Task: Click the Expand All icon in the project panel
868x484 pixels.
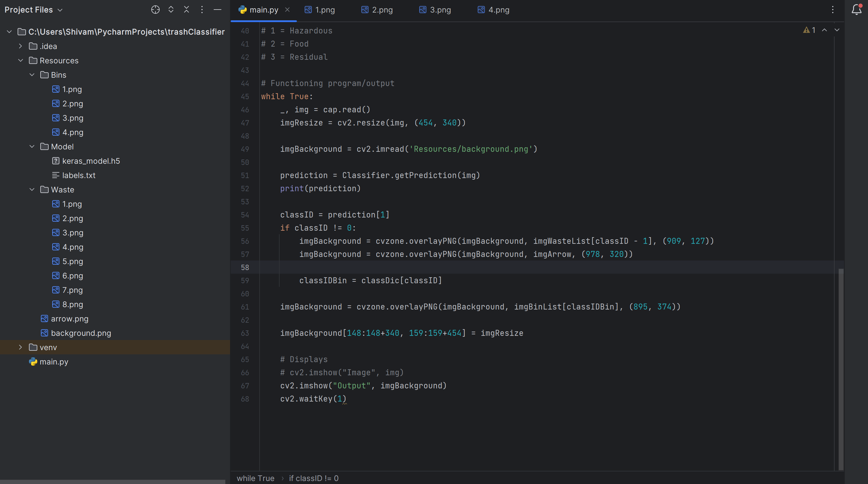Action: (x=171, y=10)
